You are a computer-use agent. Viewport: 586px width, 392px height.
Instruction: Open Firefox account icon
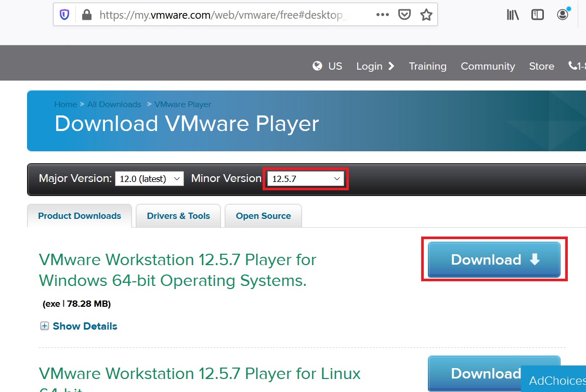pyautogui.click(x=563, y=14)
